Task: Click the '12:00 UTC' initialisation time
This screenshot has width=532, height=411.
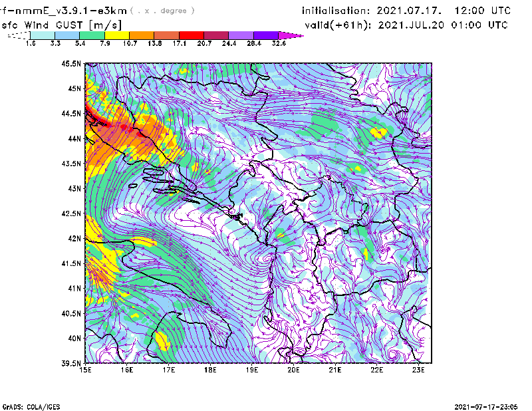Action: 483,11
